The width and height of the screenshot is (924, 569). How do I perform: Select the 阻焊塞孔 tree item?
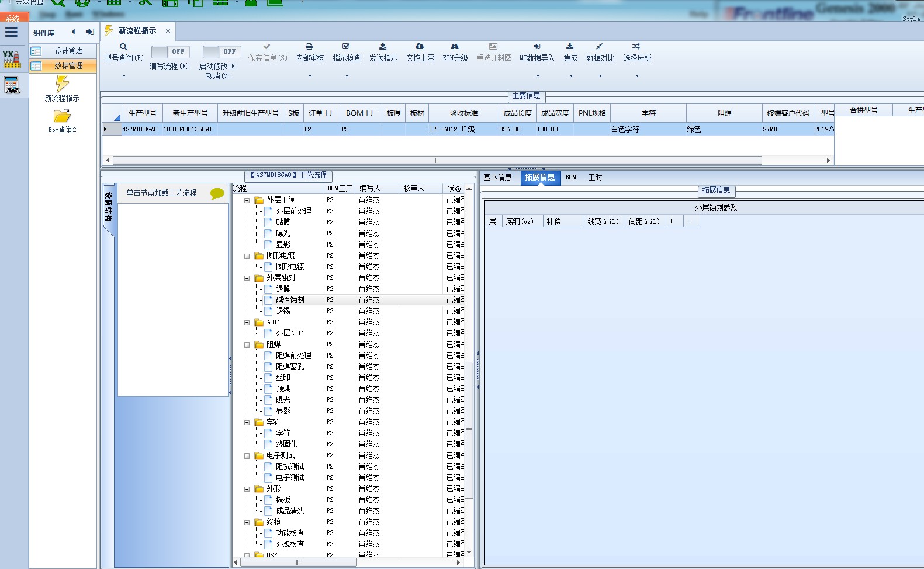point(290,367)
